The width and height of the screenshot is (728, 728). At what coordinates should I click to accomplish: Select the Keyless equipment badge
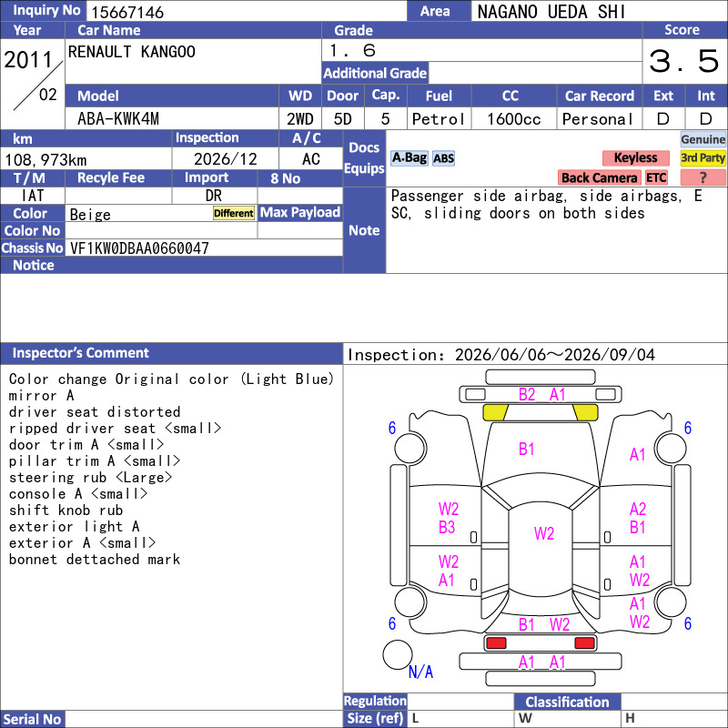tap(635, 157)
